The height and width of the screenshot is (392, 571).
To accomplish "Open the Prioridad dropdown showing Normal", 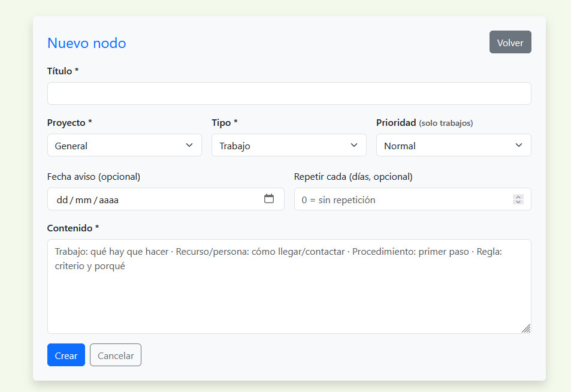I will [454, 146].
